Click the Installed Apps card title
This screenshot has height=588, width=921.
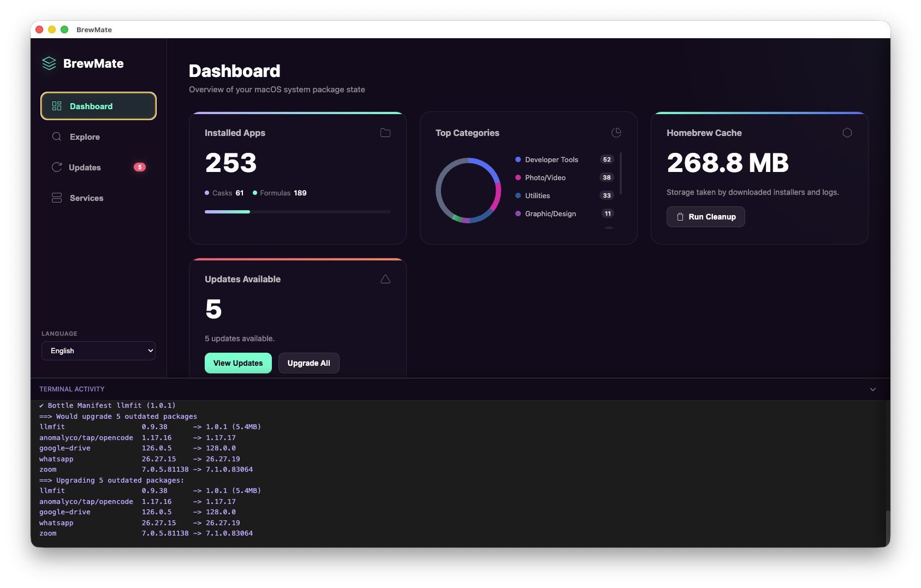pyautogui.click(x=235, y=133)
